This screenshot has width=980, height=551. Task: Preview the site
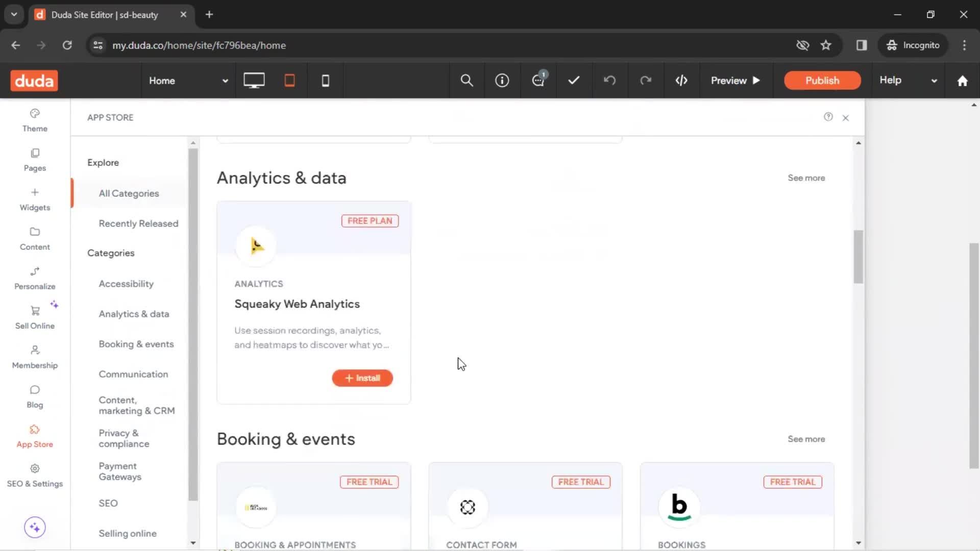736,81
